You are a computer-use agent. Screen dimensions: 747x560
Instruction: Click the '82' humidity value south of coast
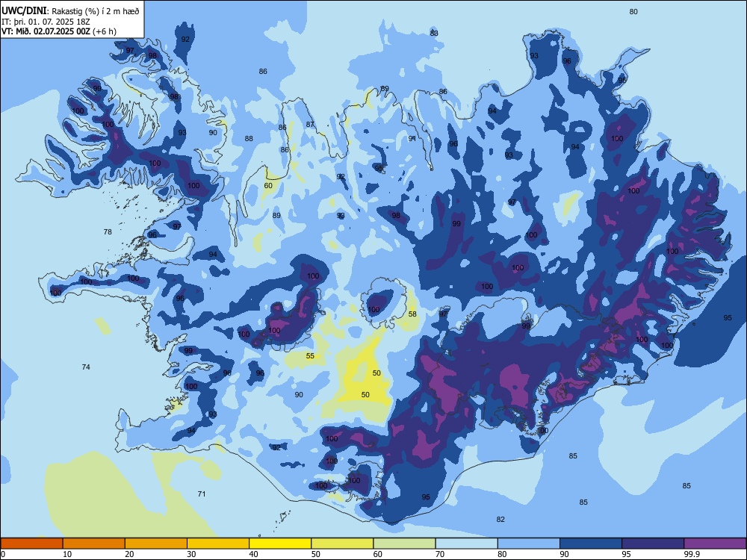(500, 519)
